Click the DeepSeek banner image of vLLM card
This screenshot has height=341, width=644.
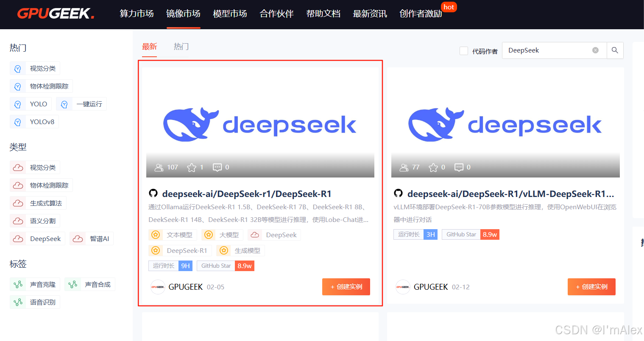click(505, 124)
